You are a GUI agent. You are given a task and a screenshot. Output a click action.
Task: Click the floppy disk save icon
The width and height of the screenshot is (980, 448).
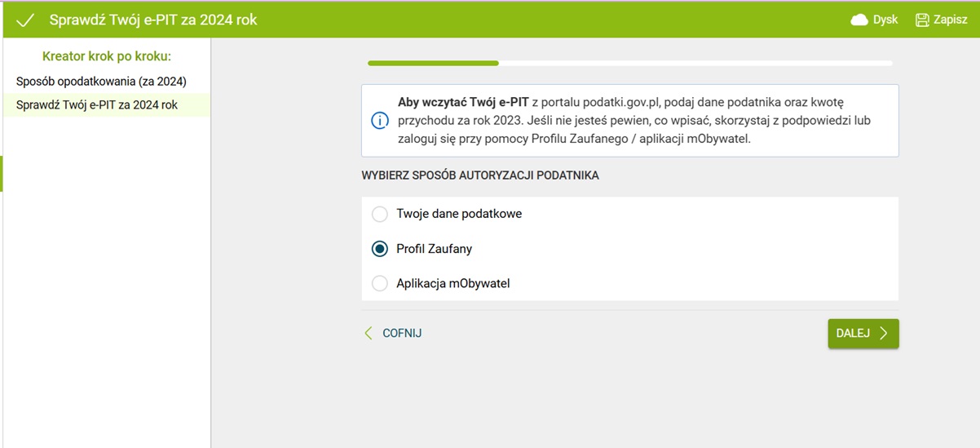tap(922, 20)
